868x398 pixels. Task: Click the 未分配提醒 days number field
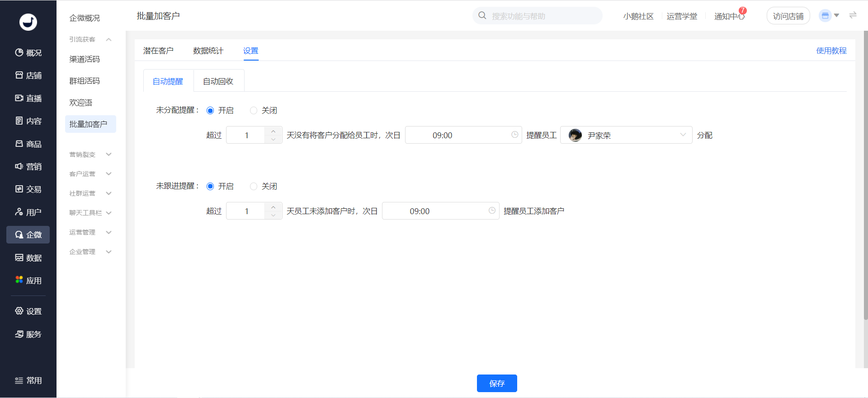(x=246, y=135)
